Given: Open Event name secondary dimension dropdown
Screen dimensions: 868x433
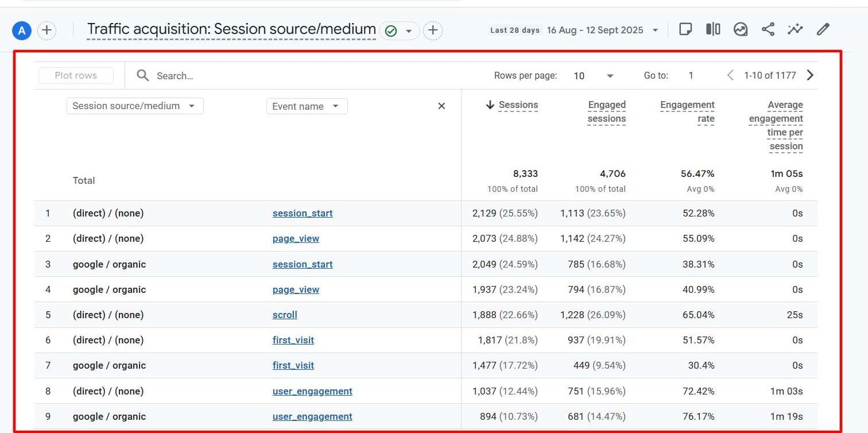Looking at the screenshot, I should click(x=307, y=106).
